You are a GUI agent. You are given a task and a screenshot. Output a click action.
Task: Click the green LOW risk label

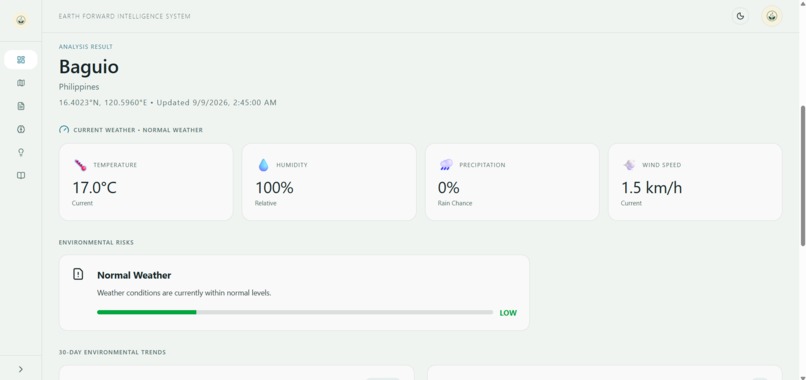pyautogui.click(x=508, y=313)
